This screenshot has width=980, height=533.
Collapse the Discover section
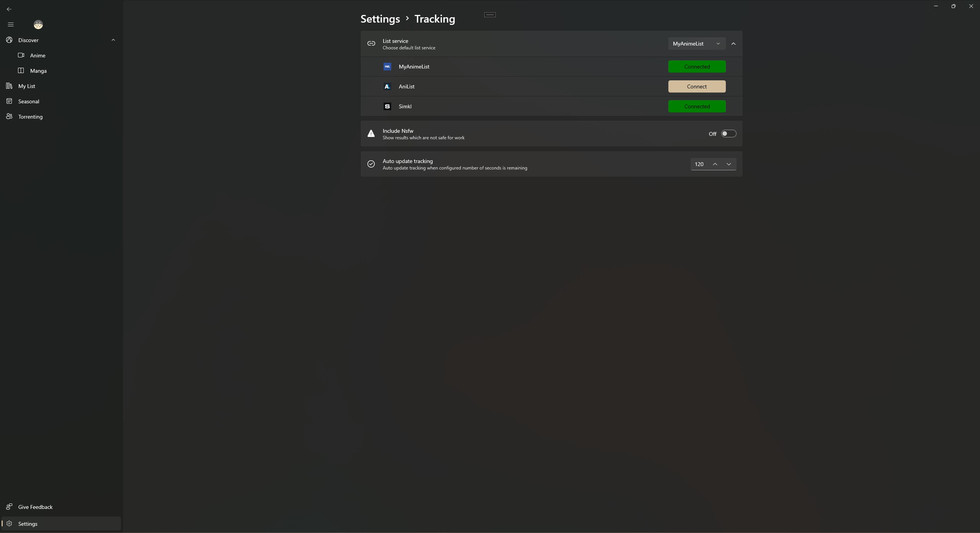(113, 40)
